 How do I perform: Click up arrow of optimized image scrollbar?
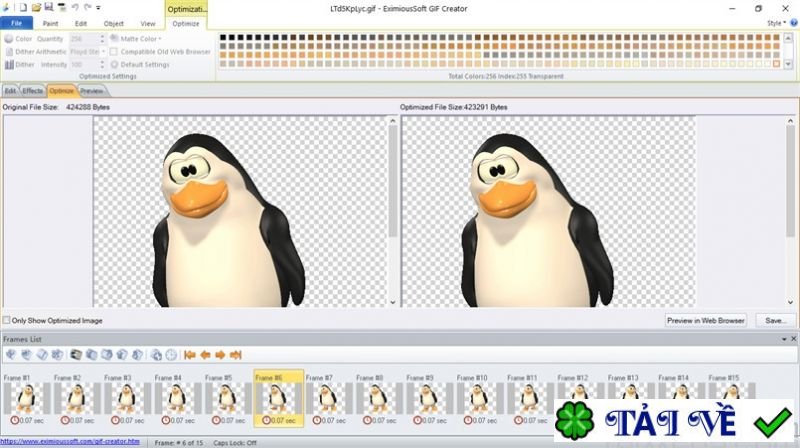pyautogui.click(x=790, y=121)
